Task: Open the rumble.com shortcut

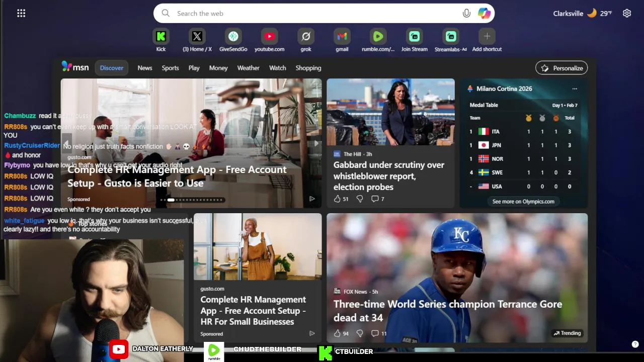Action: (378, 41)
